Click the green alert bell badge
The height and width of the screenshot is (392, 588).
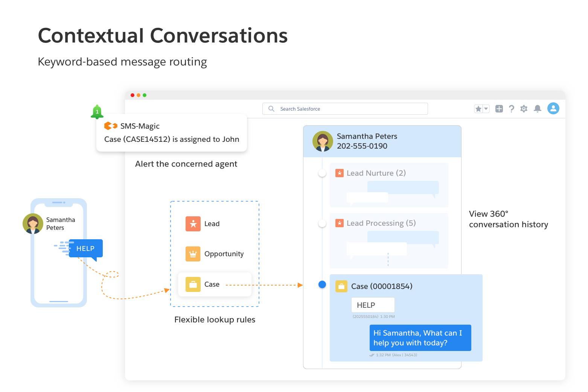click(97, 112)
